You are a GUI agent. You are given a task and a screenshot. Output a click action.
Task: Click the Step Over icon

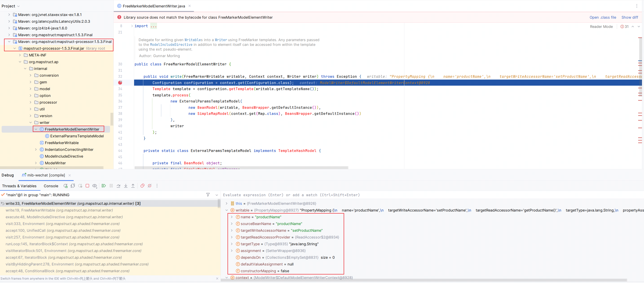[119, 186]
